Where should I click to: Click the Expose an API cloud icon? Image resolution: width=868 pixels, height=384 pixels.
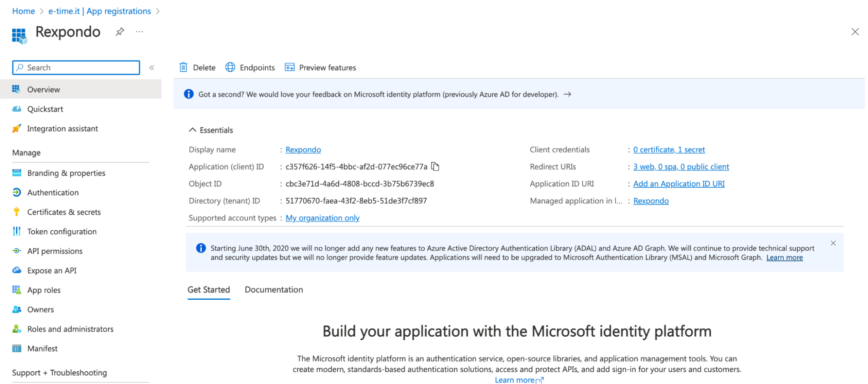[17, 270]
